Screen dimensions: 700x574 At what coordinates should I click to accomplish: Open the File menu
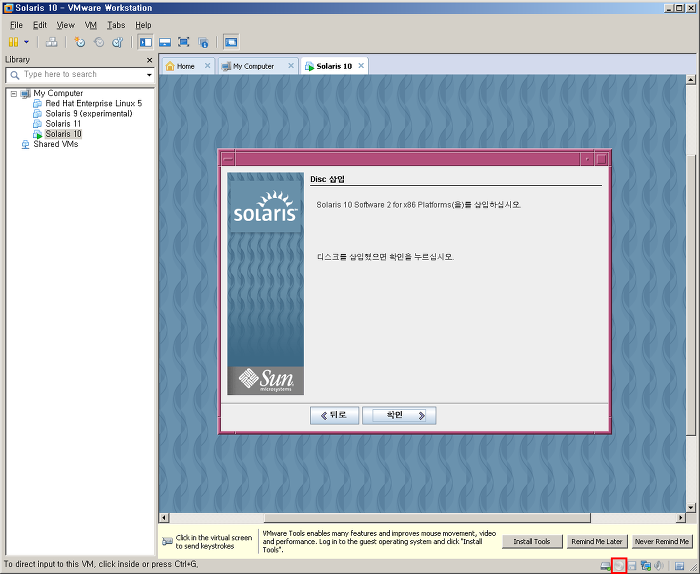coord(16,25)
